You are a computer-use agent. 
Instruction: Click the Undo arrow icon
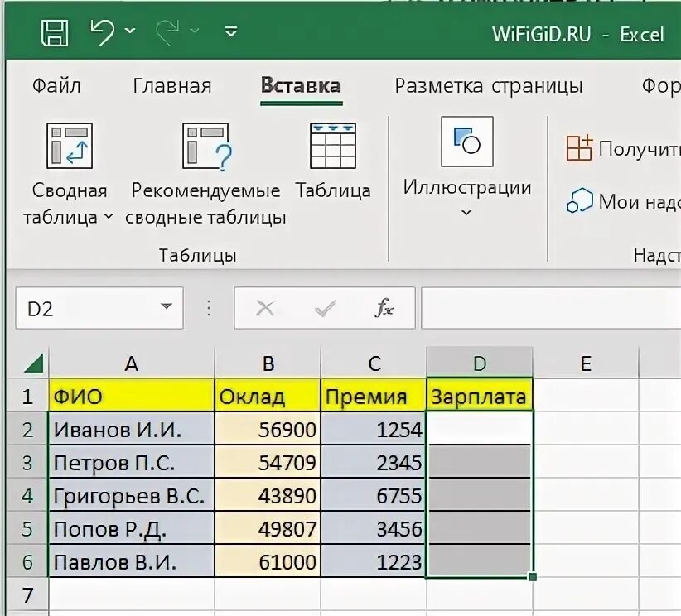[x=103, y=31]
